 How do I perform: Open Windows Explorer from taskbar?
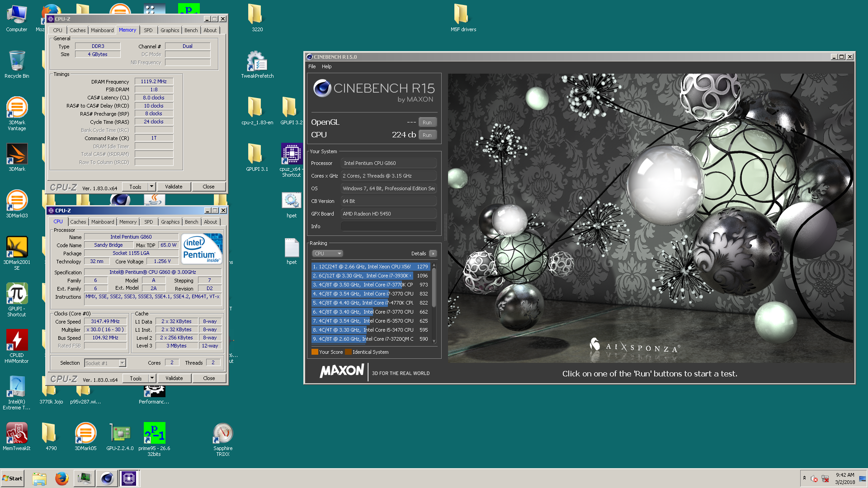[x=39, y=478]
